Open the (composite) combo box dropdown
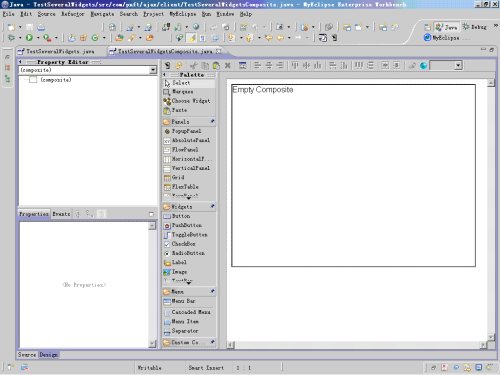Screen dimensions: 500x375 click(x=153, y=70)
